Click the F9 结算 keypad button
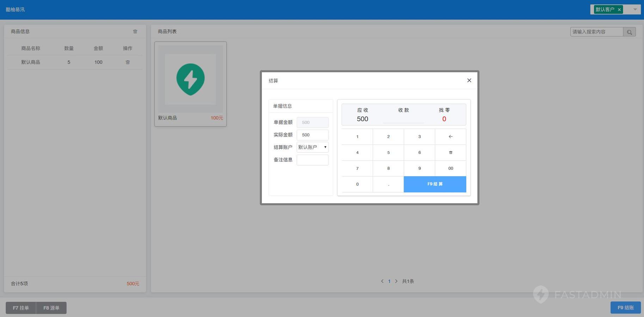The image size is (644, 317). coord(435,184)
